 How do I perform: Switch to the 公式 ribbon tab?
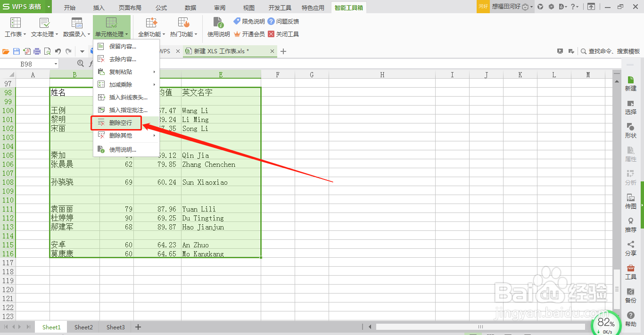161,8
